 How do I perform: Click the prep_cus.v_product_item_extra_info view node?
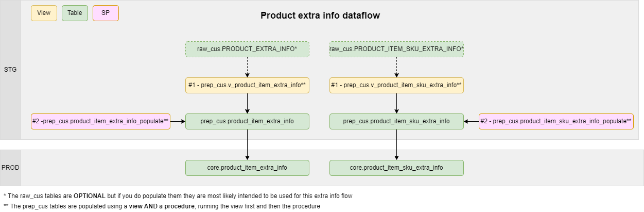tap(247, 85)
